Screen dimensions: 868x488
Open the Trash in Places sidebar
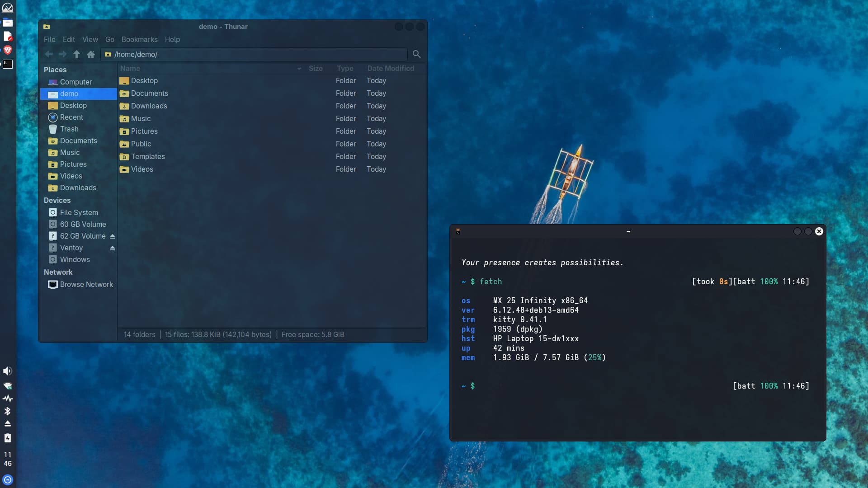69,129
